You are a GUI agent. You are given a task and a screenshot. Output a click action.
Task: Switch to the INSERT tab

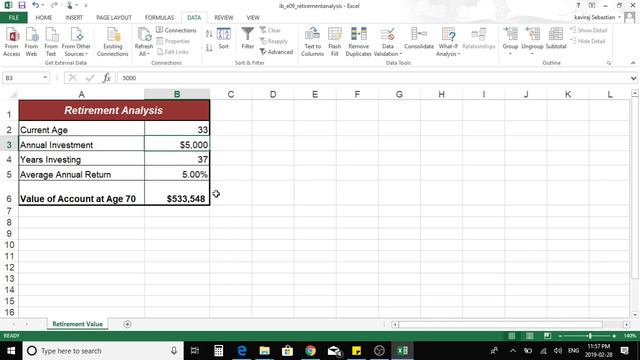pyautogui.click(x=74, y=18)
